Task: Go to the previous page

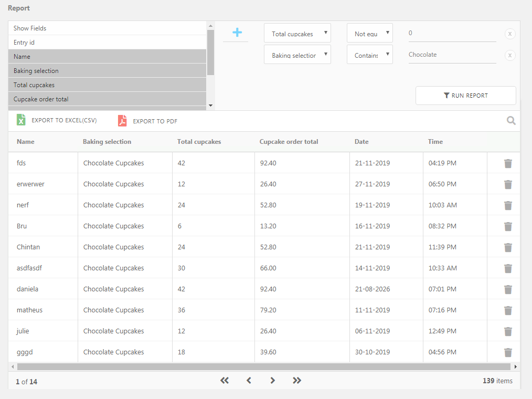Action: point(249,380)
